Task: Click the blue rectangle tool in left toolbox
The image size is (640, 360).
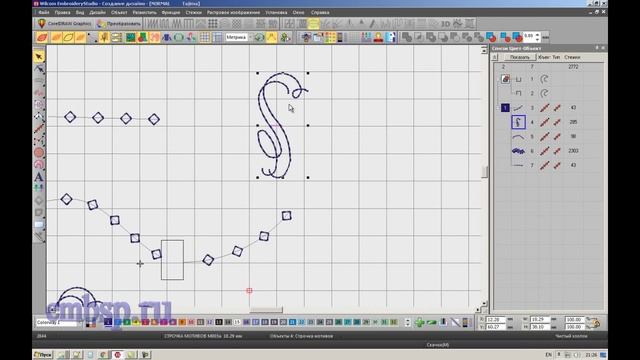Action: [x=39, y=224]
